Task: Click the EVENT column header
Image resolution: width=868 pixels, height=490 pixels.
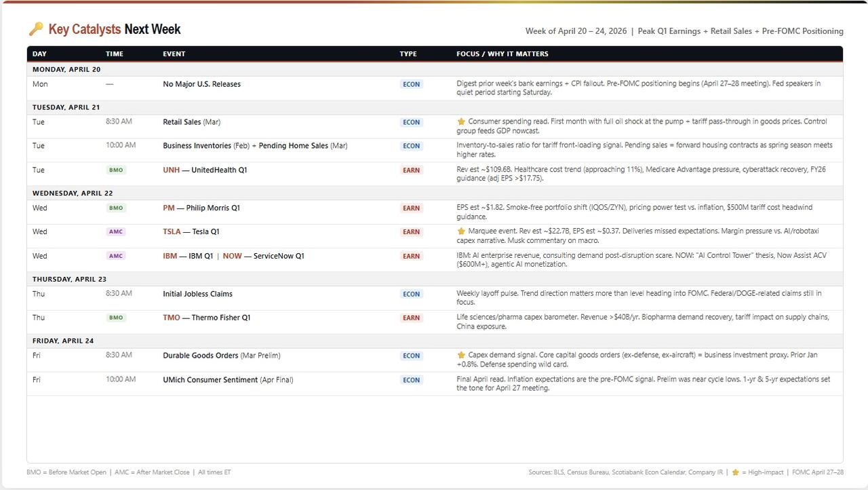Action: (x=174, y=54)
